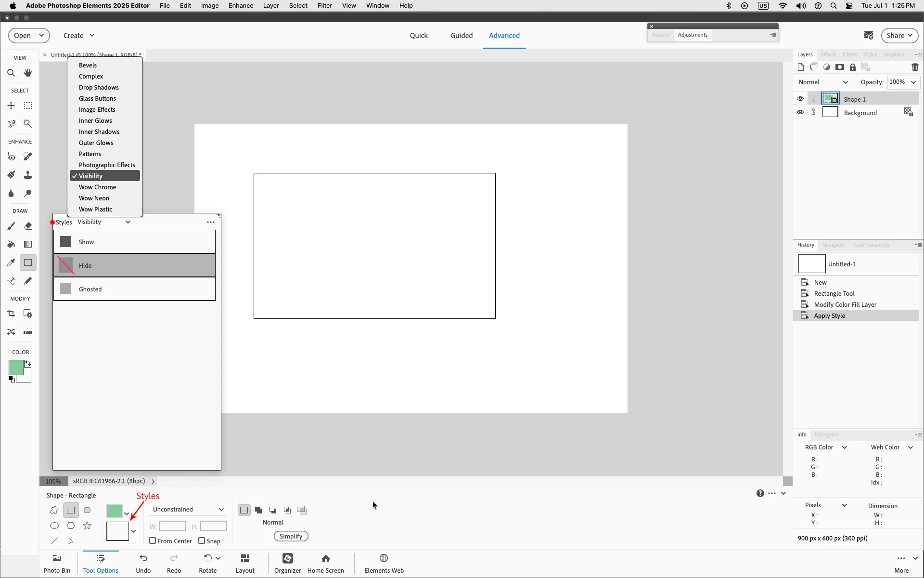Viewport: 924px width, 578px height.
Task: Hide the Shape 1 layer
Action: (x=800, y=99)
